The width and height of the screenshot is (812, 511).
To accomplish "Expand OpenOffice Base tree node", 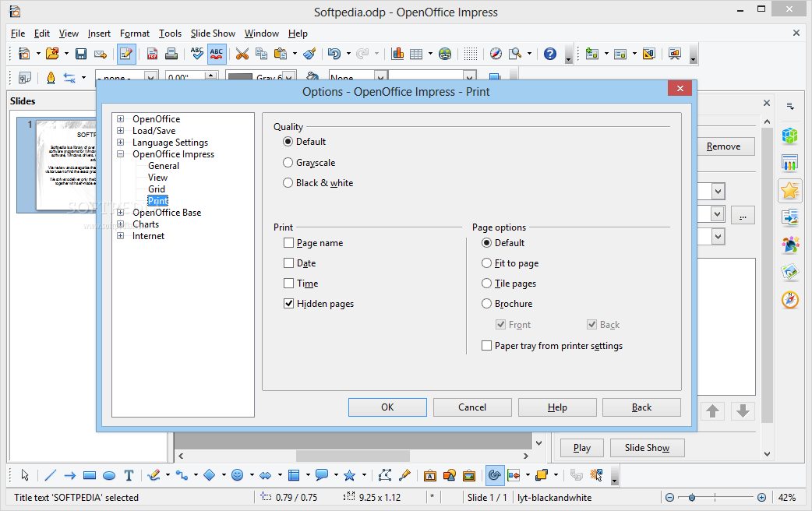I will 120,213.
